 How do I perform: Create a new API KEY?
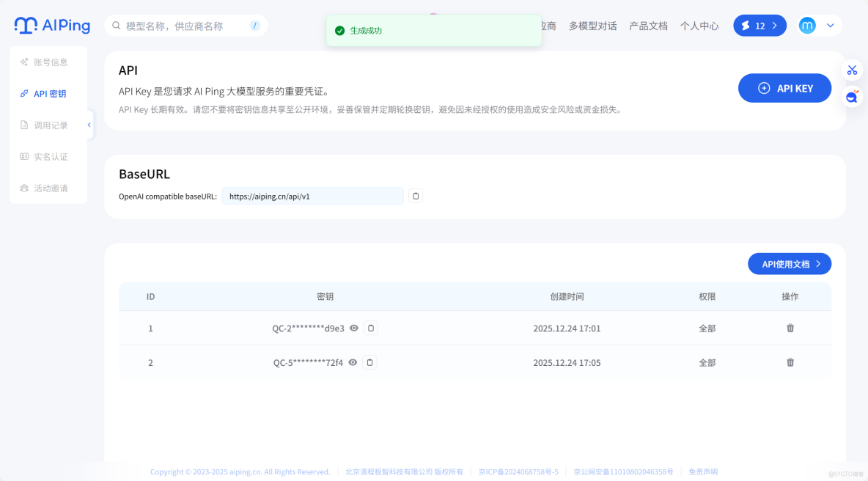pyautogui.click(x=784, y=87)
